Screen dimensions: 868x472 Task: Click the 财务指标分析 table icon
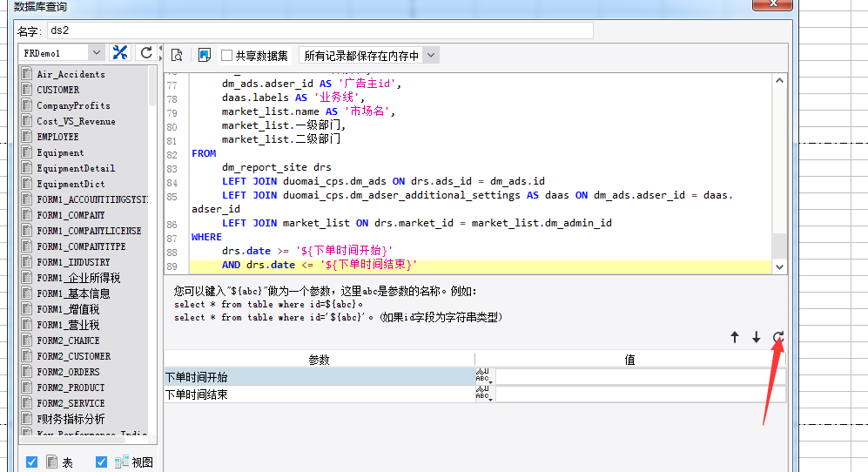pos(27,418)
